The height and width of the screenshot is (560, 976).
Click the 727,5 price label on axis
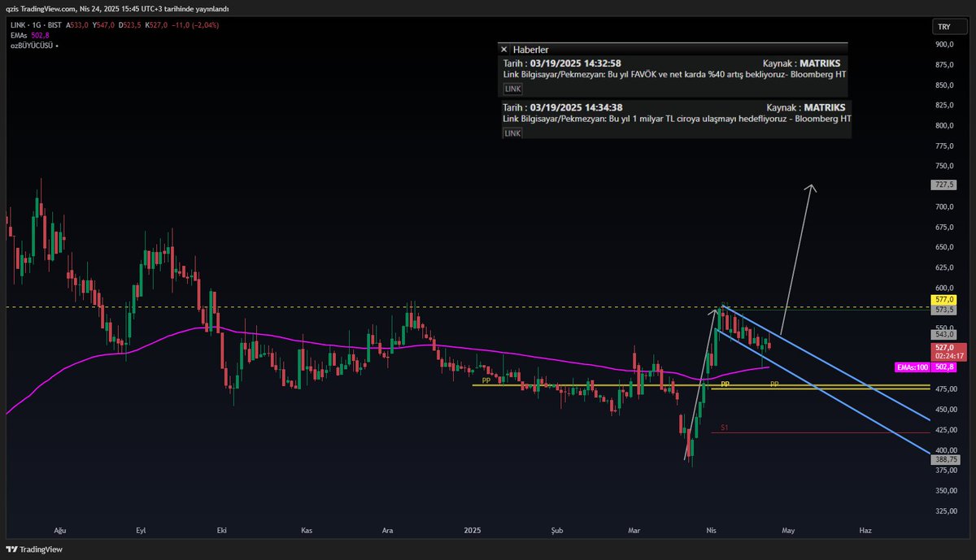pos(943,185)
